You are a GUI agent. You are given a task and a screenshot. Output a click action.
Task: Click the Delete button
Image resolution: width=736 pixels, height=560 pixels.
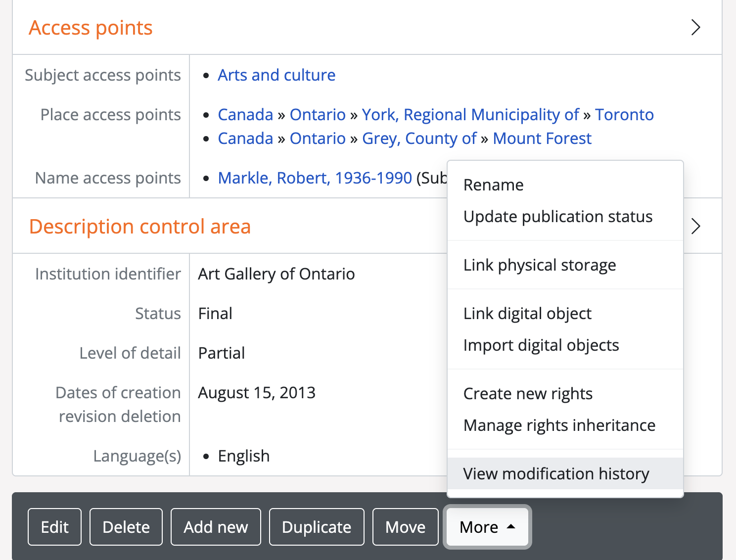coord(126,527)
